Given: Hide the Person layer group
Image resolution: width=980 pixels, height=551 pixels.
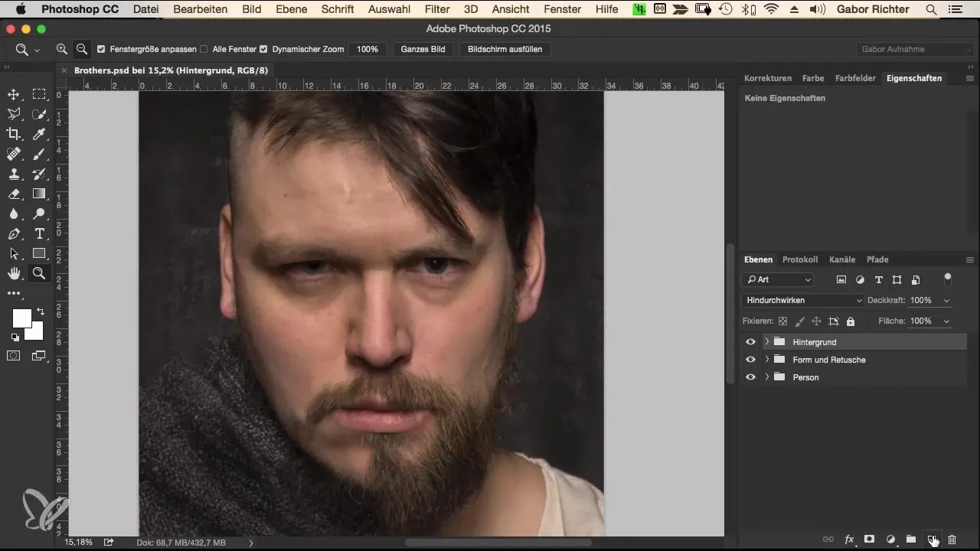Looking at the screenshot, I should click(750, 377).
